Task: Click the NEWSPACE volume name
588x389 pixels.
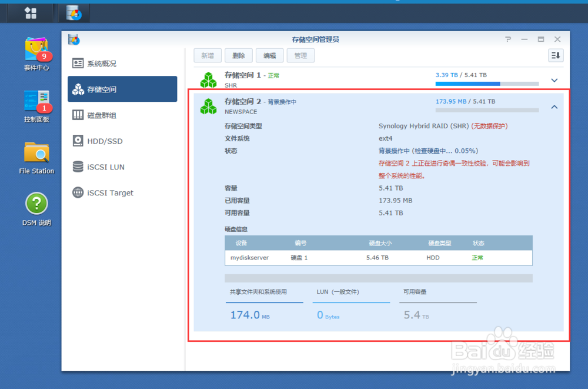Action: pos(240,112)
